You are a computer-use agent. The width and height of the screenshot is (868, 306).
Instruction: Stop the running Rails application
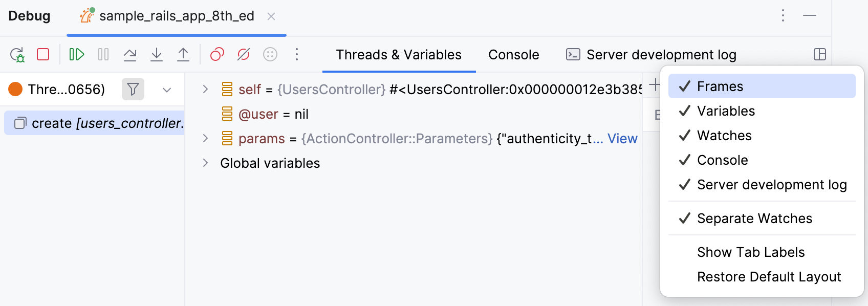point(43,54)
